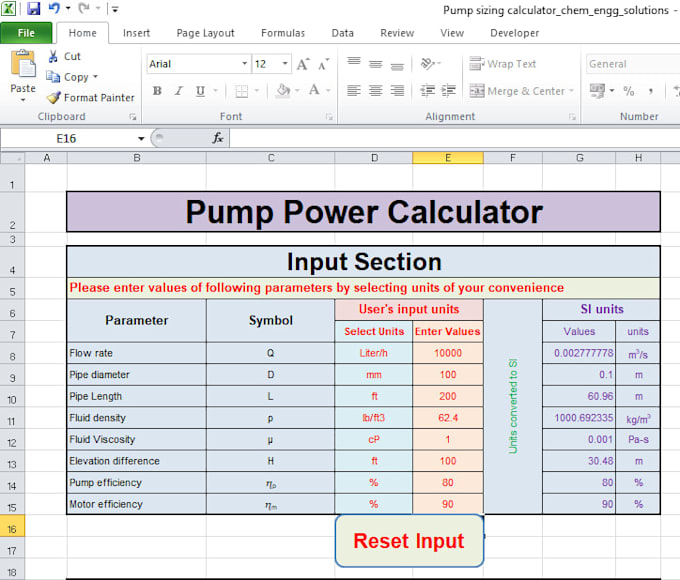
Task: Toggle Align Text Right
Action: pos(397,91)
